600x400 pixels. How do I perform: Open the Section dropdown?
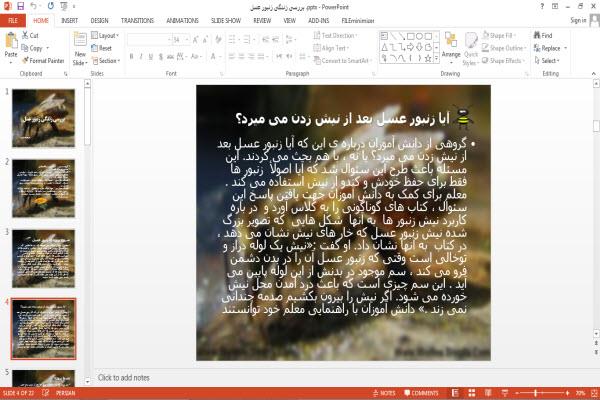(106, 61)
